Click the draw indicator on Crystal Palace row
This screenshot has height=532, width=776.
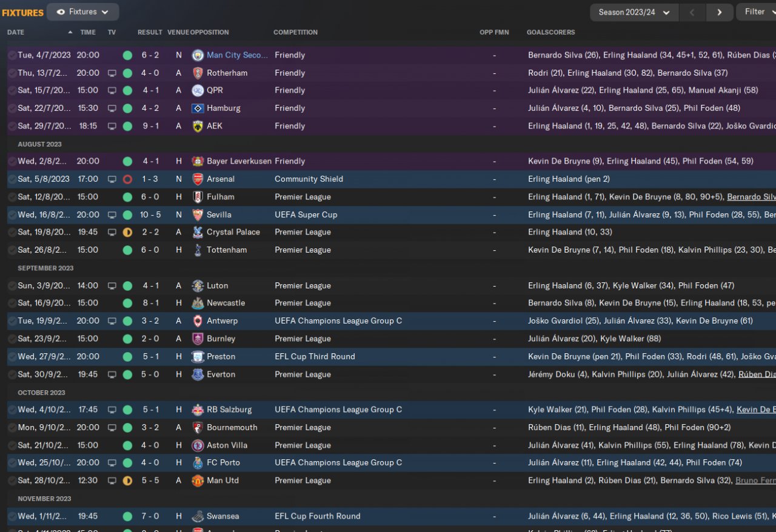tap(127, 233)
